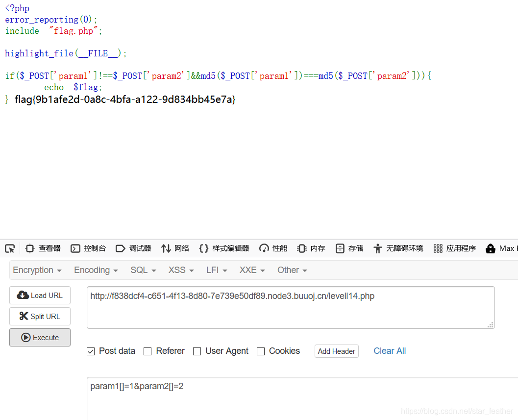Focus the post data text area
Screen dimensions: 518x420
tap(302, 398)
